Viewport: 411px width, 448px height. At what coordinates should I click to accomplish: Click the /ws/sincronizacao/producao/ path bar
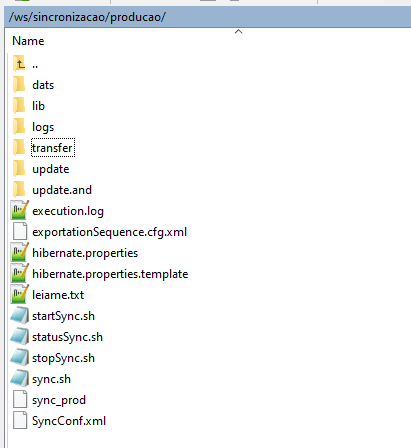tap(208, 17)
